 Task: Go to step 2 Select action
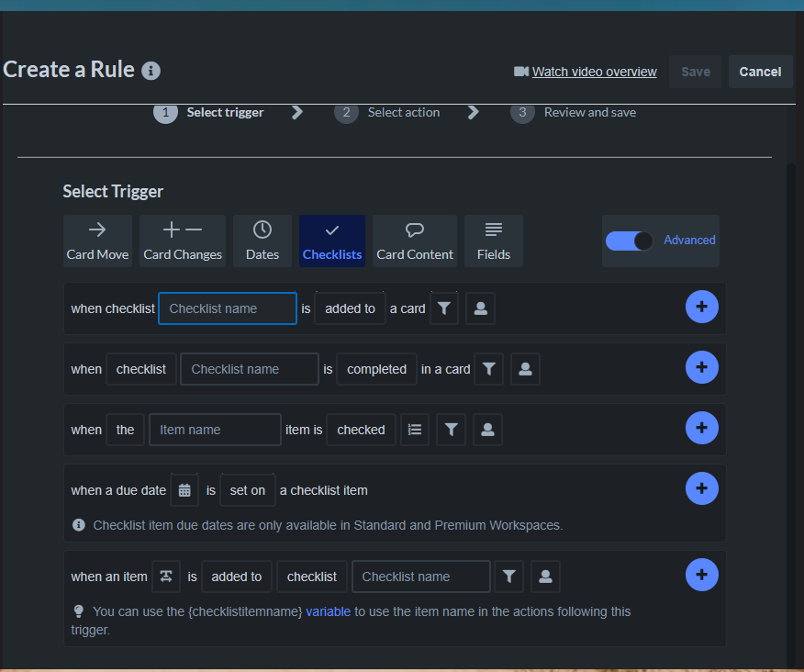tap(387, 113)
